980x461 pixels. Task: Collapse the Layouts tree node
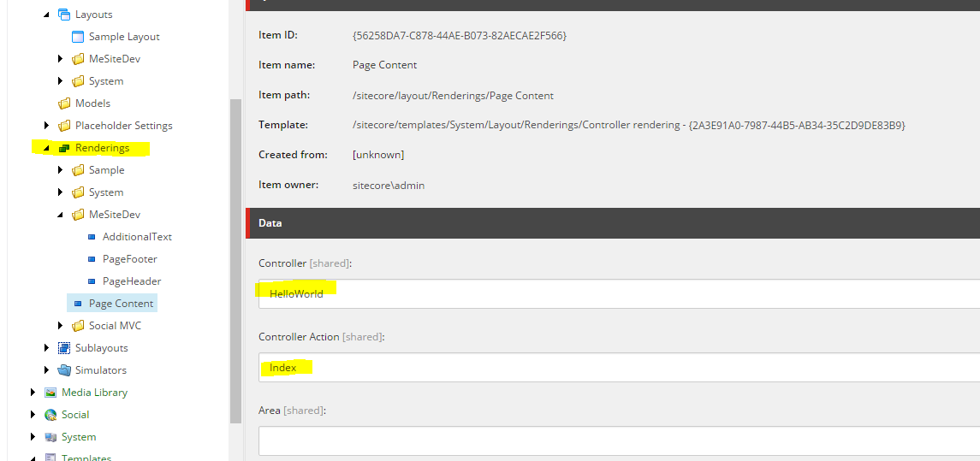pyautogui.click(x=47, y=15)
